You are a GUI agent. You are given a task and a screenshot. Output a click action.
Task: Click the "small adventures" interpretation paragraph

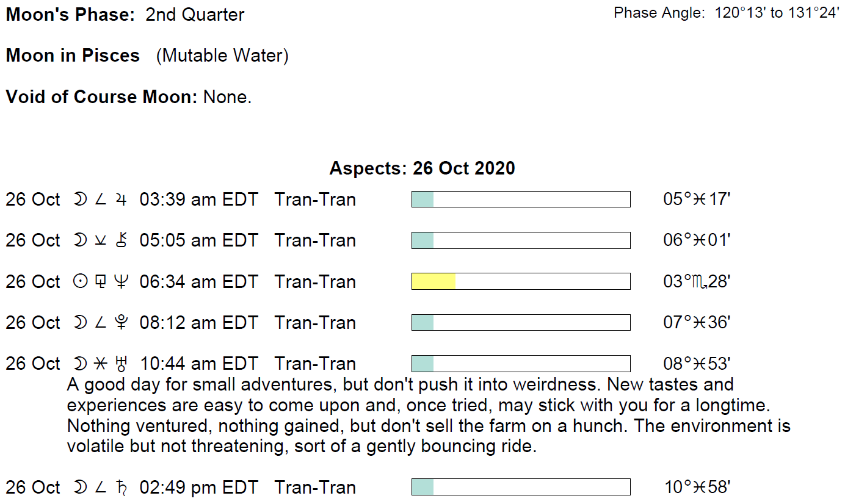pos(427,416)
